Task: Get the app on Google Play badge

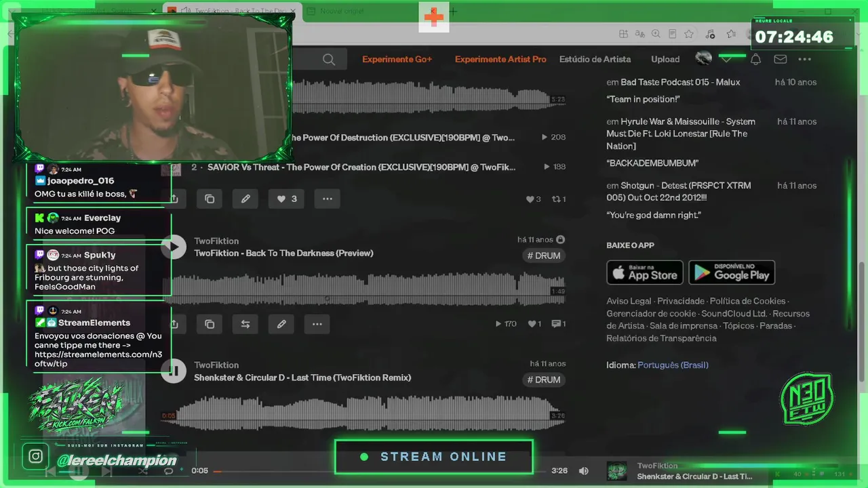Action: point(732,272)
